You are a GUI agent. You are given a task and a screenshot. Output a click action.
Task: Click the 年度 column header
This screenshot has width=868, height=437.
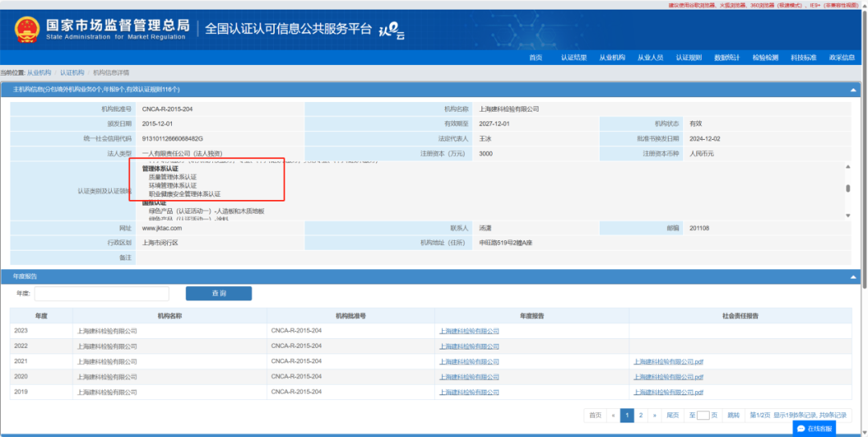[42, 316]
